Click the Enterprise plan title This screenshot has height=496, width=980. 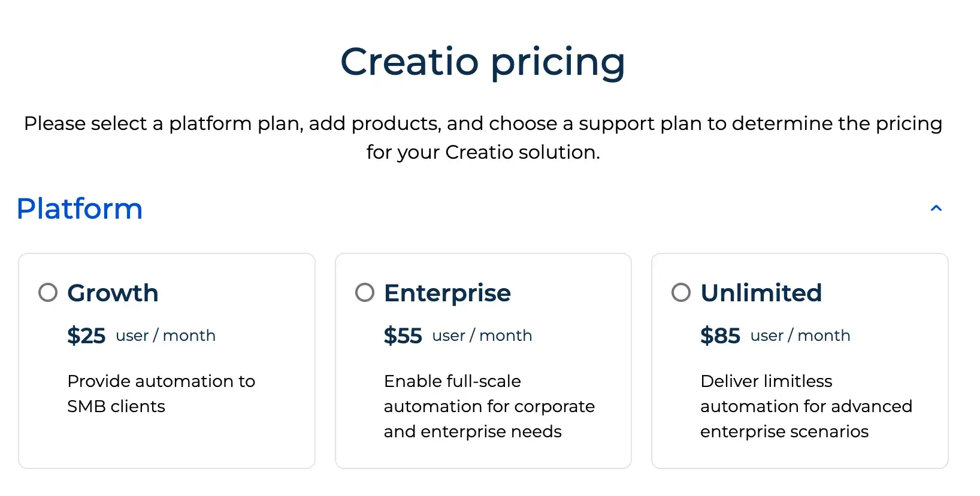click(447, 292)
